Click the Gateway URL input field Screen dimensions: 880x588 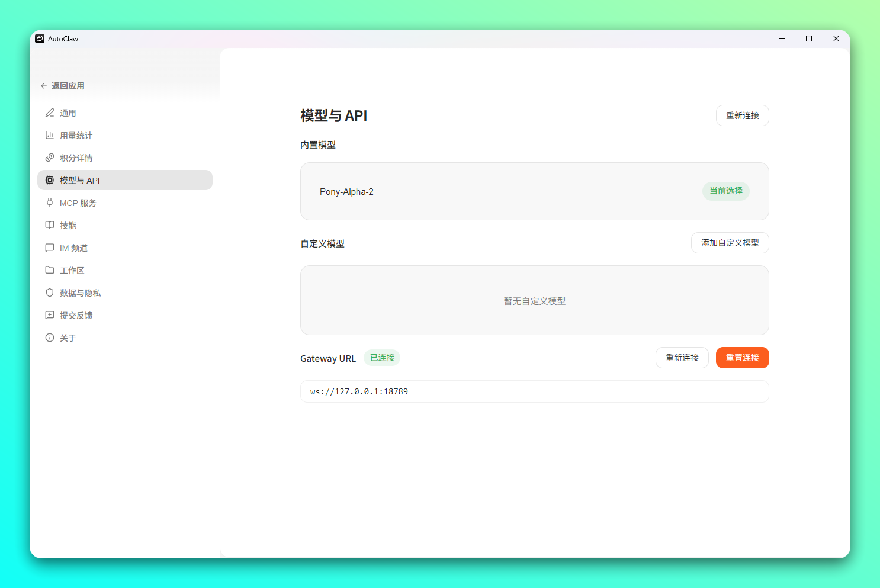point(534,391)
